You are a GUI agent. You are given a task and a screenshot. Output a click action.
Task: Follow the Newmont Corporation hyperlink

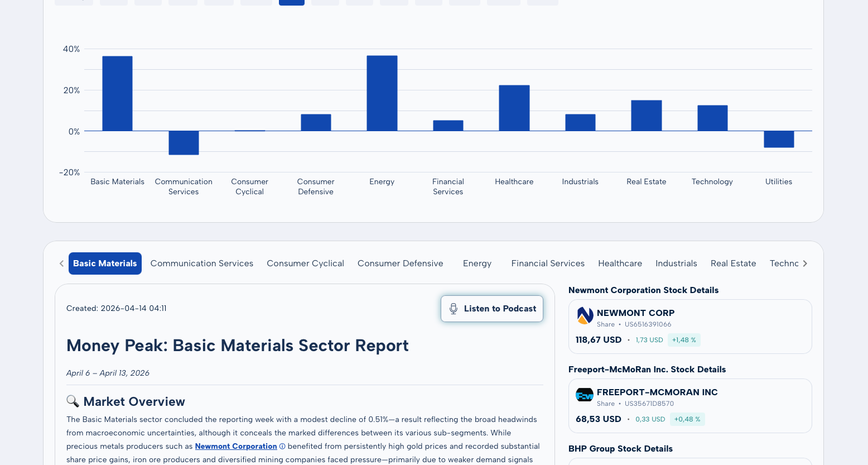235,446
